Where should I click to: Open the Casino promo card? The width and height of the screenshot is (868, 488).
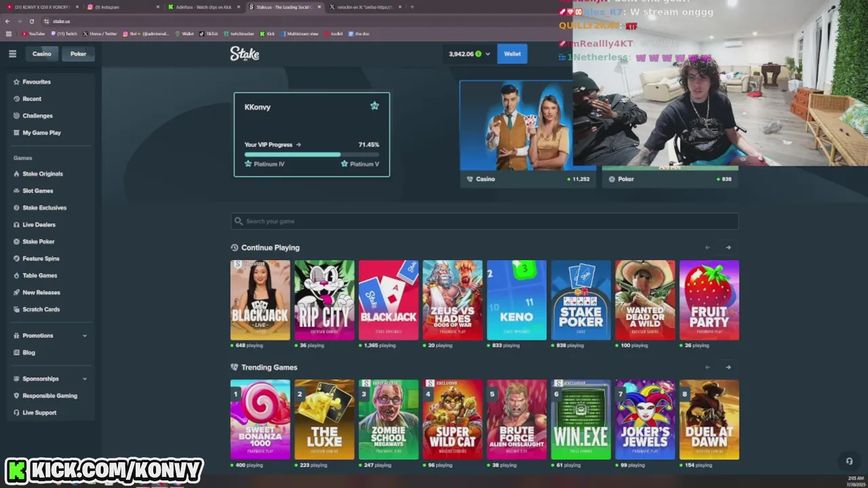528,134
